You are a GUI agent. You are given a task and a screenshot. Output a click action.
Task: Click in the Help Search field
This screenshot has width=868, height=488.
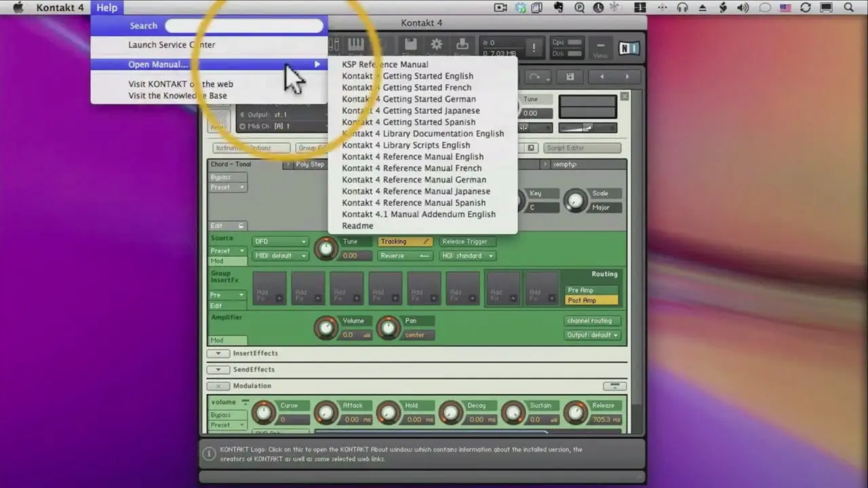point(244,26)
